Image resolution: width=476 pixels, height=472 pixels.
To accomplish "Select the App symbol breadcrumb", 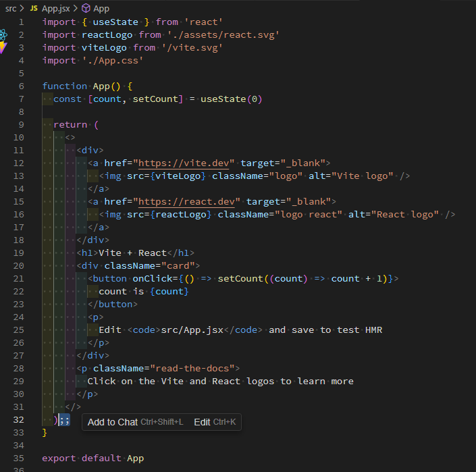I will pyautogui.click(x=101, y=9).
